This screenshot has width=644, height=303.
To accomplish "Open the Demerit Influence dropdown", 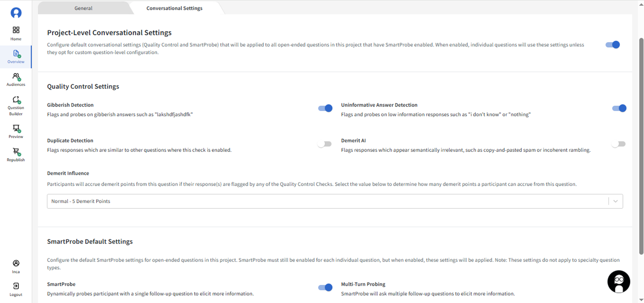I will click(x=335, y=201).
